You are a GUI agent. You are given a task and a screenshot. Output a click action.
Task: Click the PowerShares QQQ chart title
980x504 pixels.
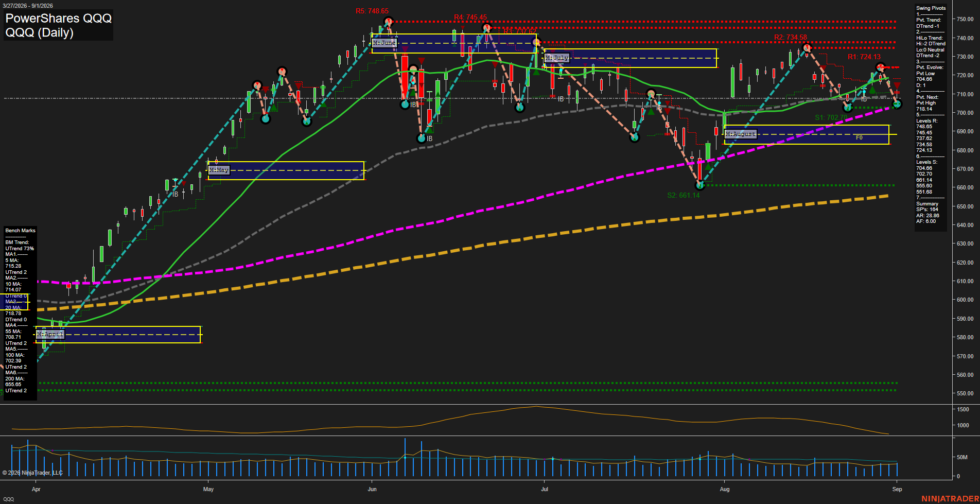pos(59,18)
